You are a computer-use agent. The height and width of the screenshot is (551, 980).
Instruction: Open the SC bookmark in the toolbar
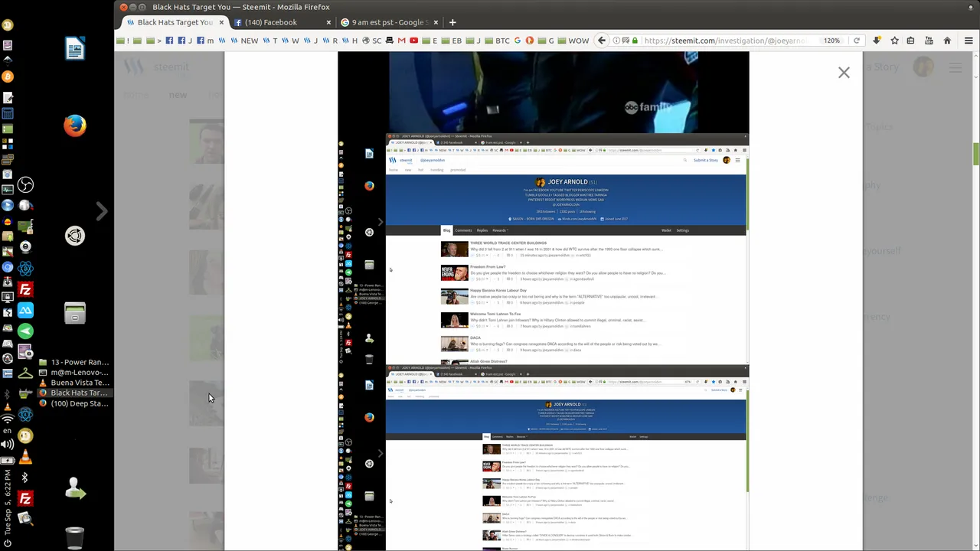point(371,41)
